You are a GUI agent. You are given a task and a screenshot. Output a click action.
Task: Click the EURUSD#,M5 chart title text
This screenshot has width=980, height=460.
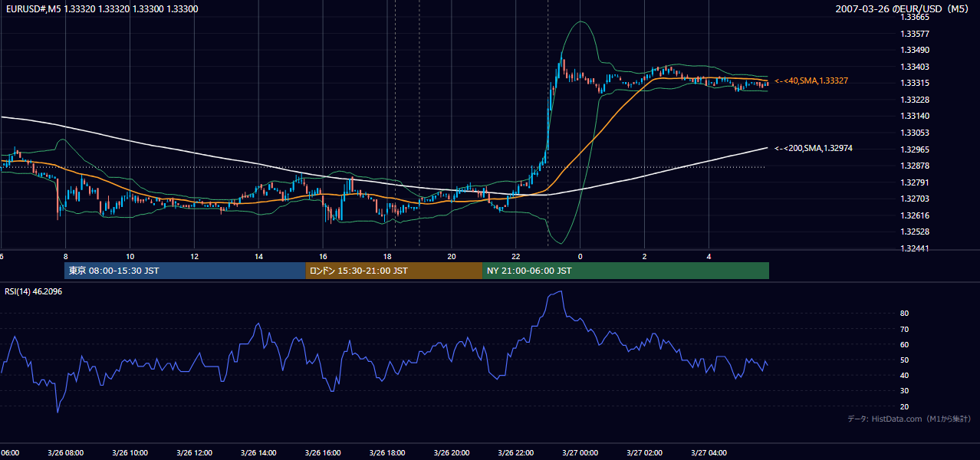101,9
